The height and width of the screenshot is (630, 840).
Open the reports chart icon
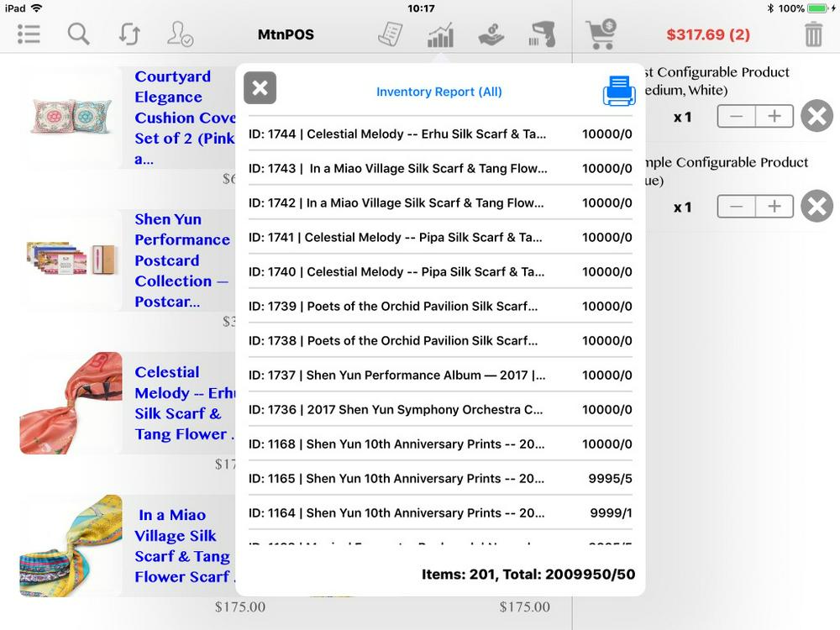coord(440,34)
